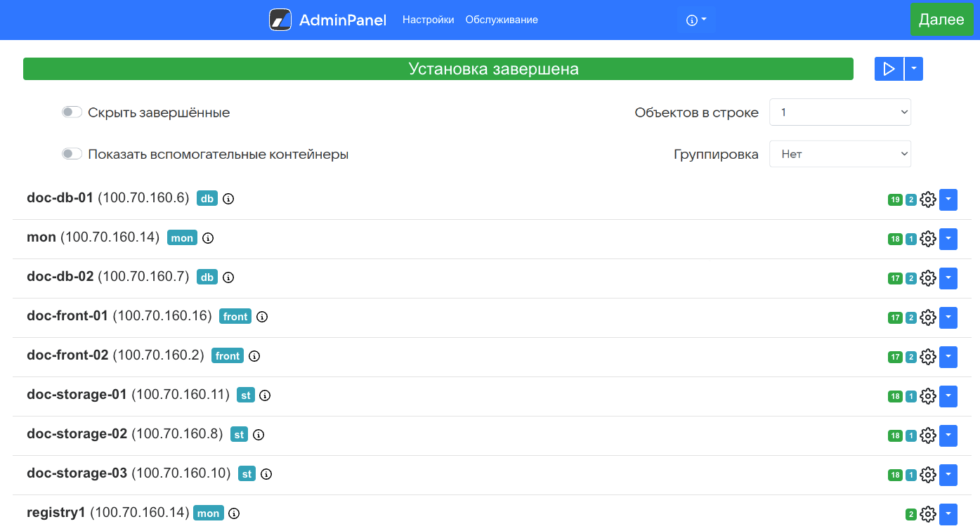This screenshot has height=531, width=980.
Task: Enable Показать вспомогательные контейнеры switch
Action: coord(72,154)
